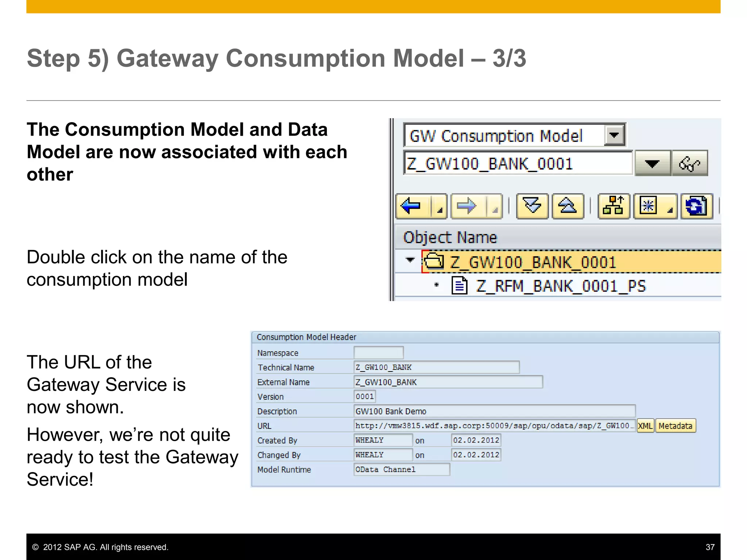This screenshot has height=560, width=747.
Task: Click the URL field with http address
Action: [495, 425]
